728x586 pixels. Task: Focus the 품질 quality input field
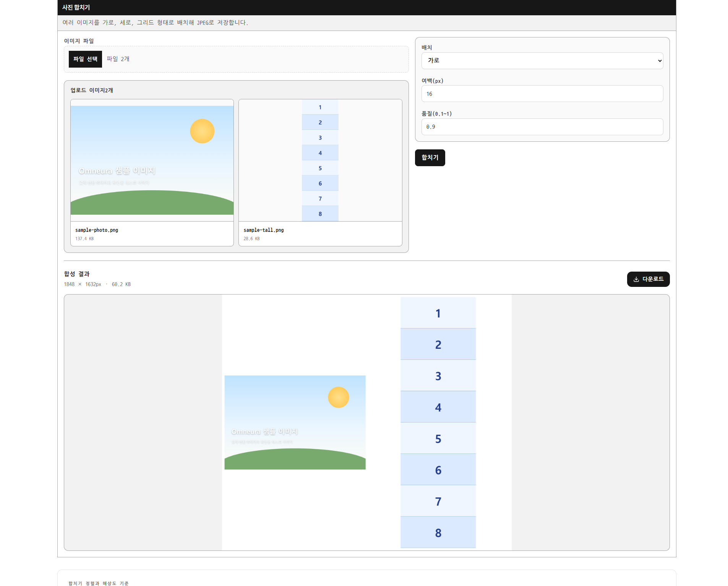[542, 127]
